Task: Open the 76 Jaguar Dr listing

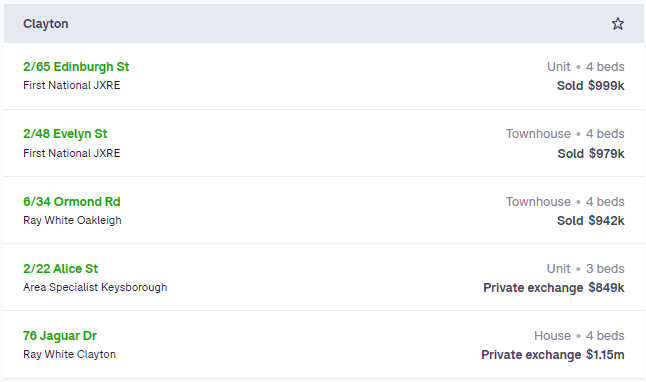Action: point(60,336)
